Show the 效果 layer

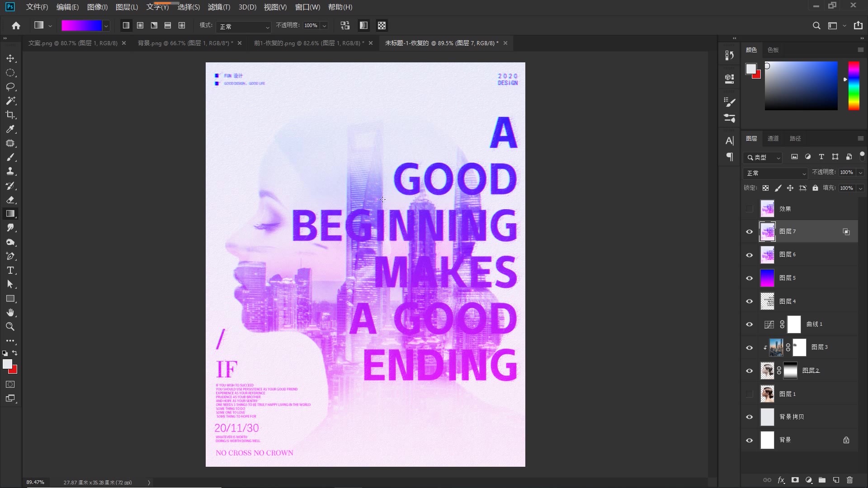click(x=749, y=209)
